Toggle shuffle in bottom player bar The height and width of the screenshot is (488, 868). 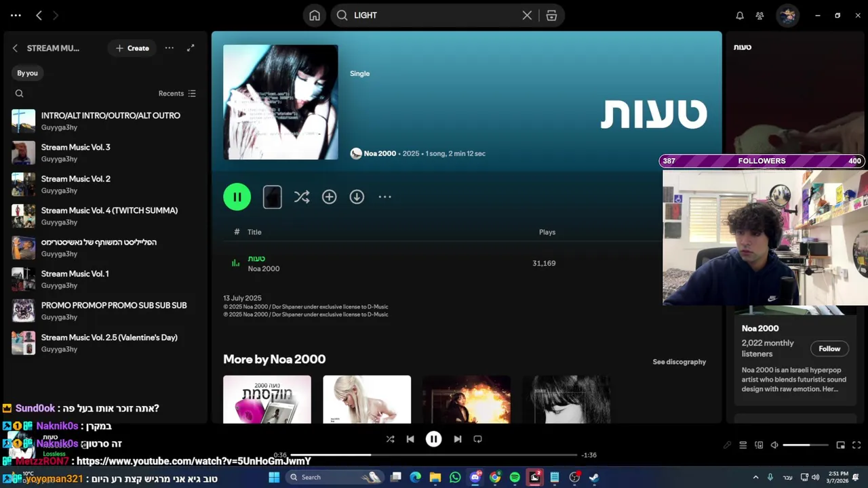[x=390, y=439]
